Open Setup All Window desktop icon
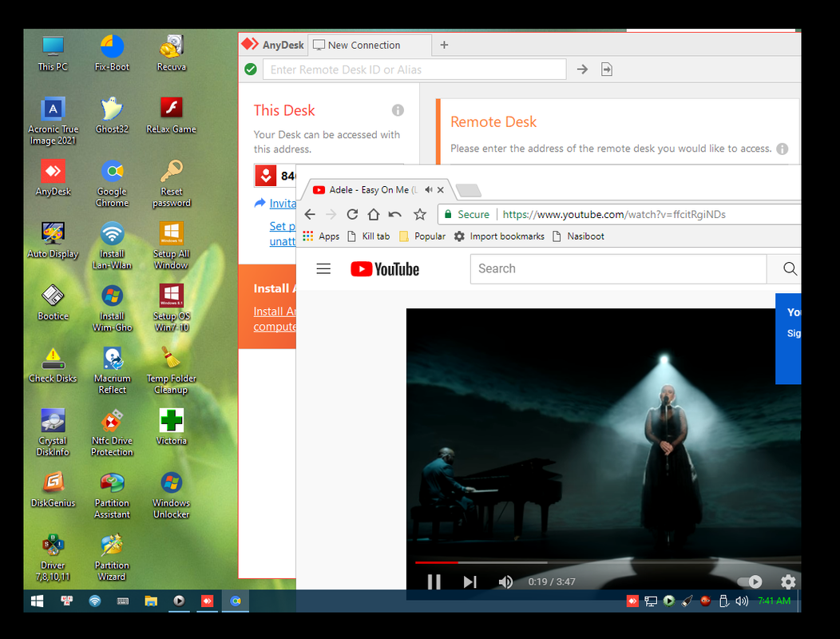 click(x=172, y=245)
